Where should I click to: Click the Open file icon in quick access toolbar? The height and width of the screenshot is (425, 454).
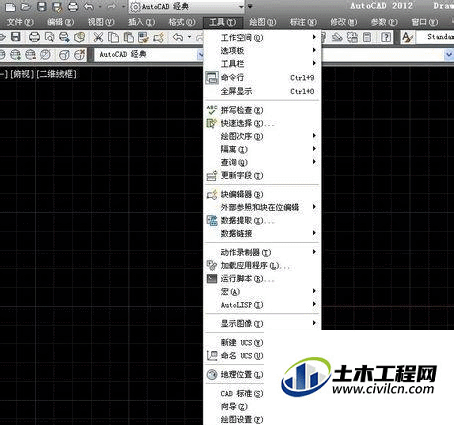tap(26, 6)
